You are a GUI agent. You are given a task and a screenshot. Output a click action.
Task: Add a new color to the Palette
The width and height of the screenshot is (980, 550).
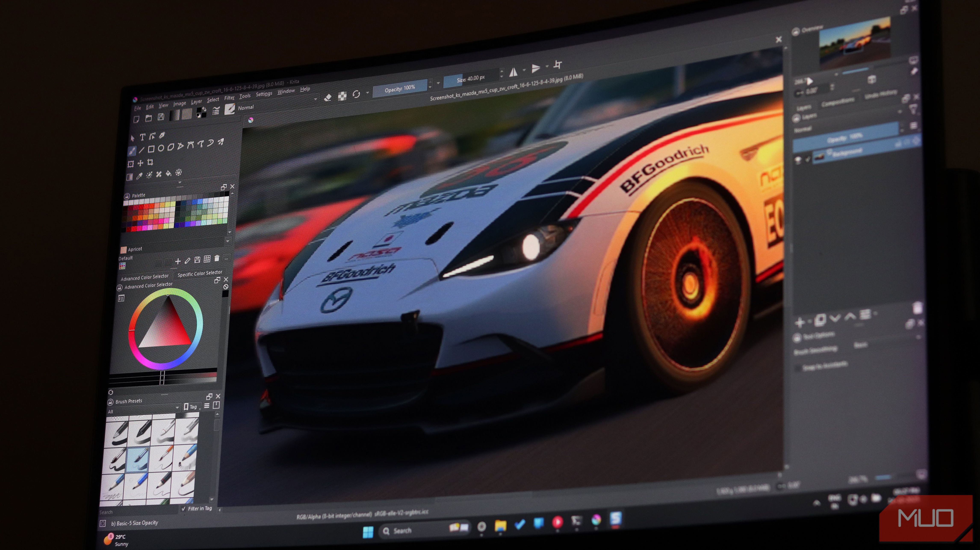pos(178,261)
